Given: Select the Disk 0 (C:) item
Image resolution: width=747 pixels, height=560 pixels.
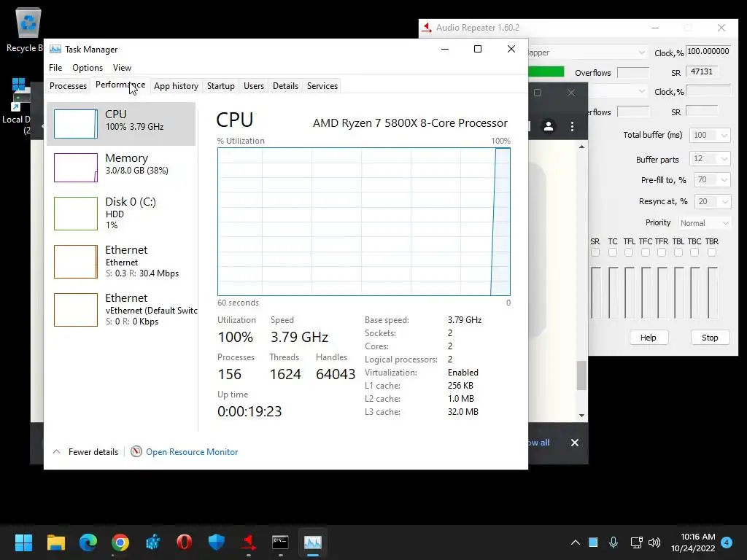Looking at the screenshot, I should coord(121,214).
